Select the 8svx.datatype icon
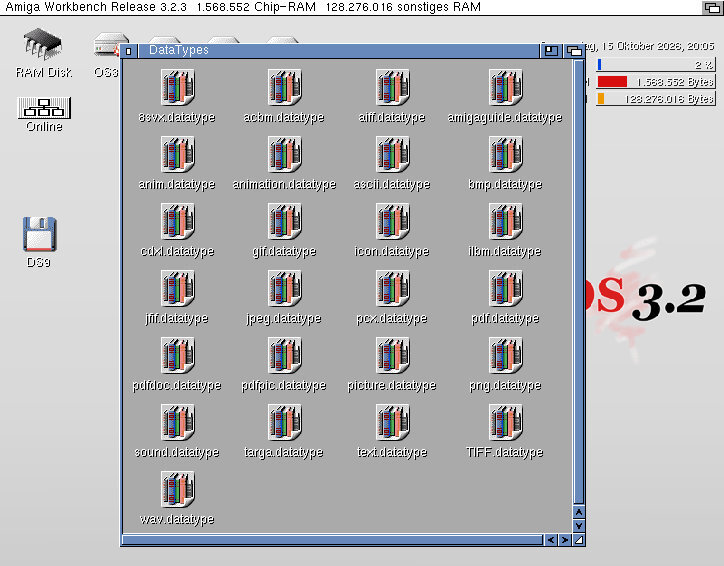This screenshot has width=724, height=566. (178, 87)
